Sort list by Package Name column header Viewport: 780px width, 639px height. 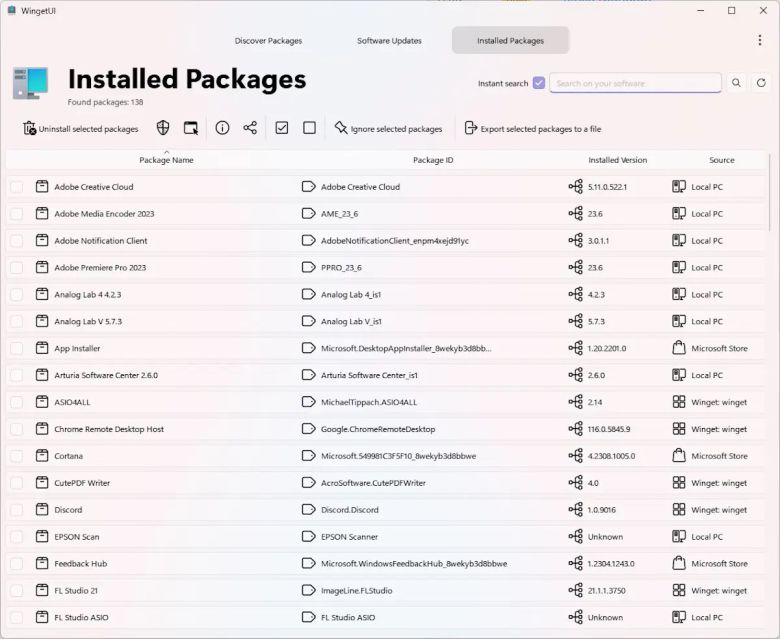coord(166,160)
